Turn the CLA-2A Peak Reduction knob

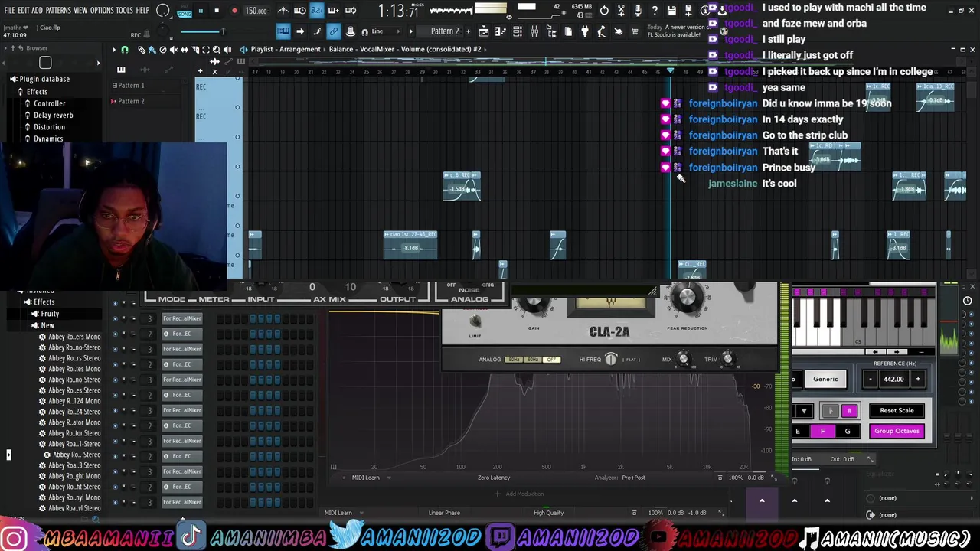pyautogui.click(x=687, y=298)
